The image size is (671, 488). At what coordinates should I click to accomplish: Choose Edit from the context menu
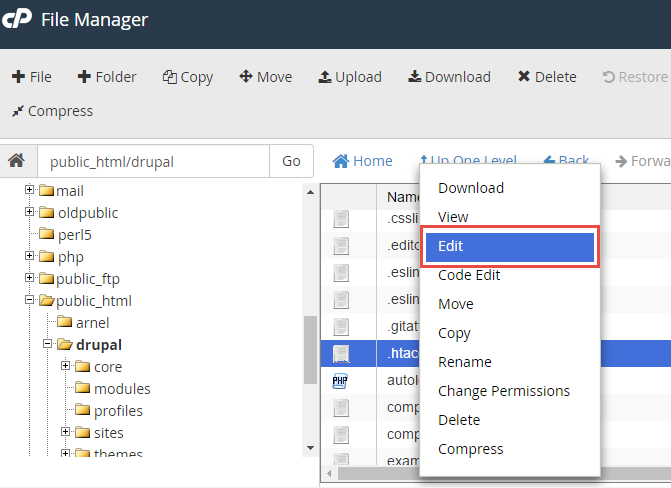510,246
